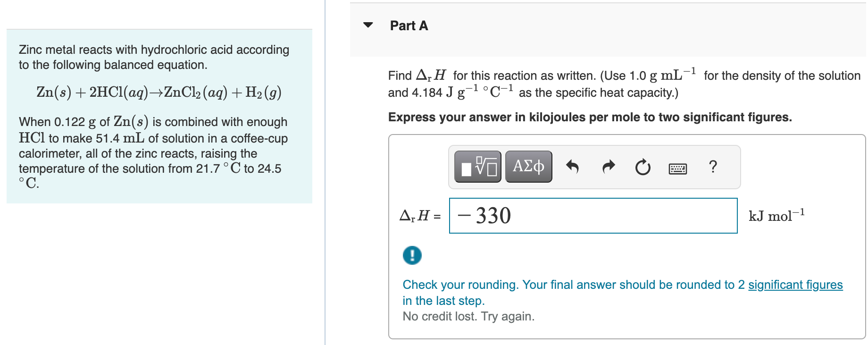Open the on-screen keyboard icon
This screenshot has width=868, height=345.
click(x=677, y=168)
